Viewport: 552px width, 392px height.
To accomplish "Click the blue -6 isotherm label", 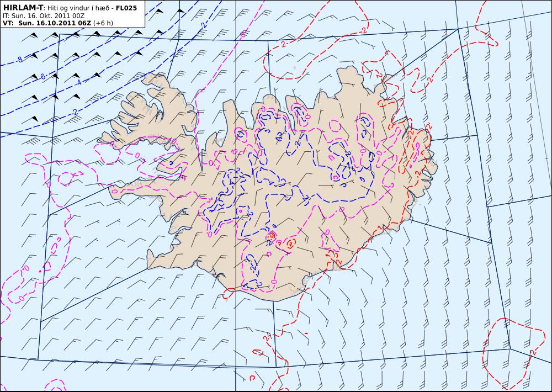I will [x=41, y=76].
